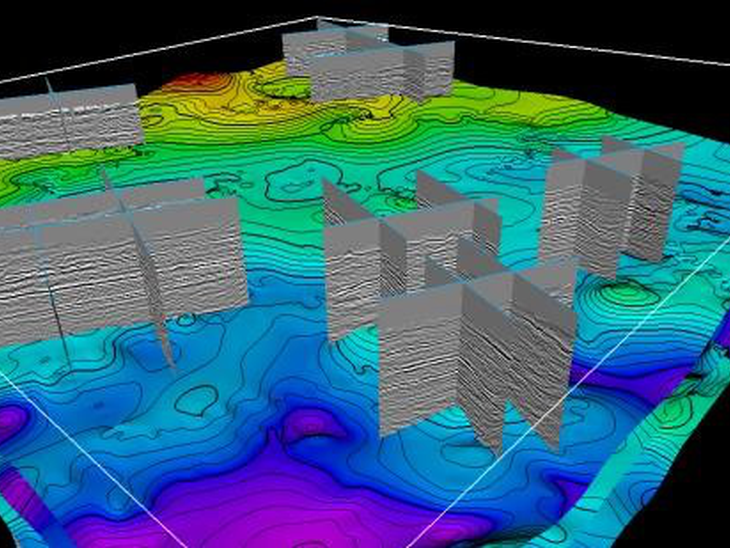Click the red peak on the horizon surface
This screenshot has height=548, width=730.
[x=198, y=82]
